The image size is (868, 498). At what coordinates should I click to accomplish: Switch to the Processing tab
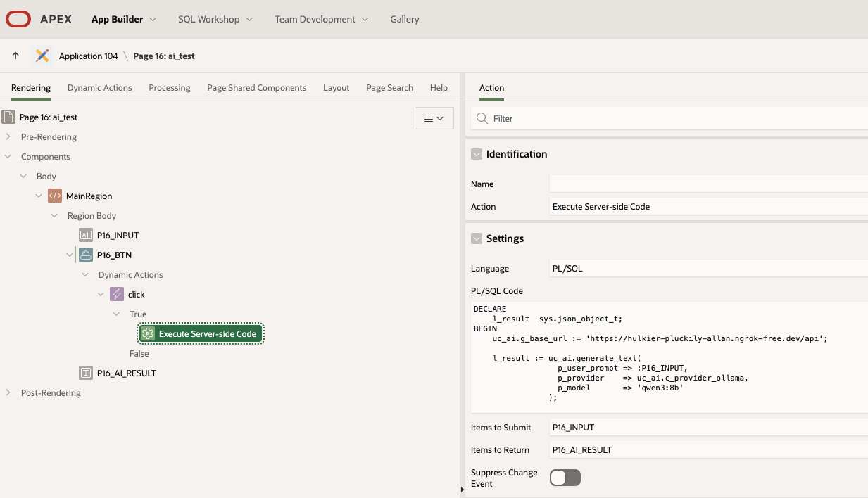pos(170,88)
